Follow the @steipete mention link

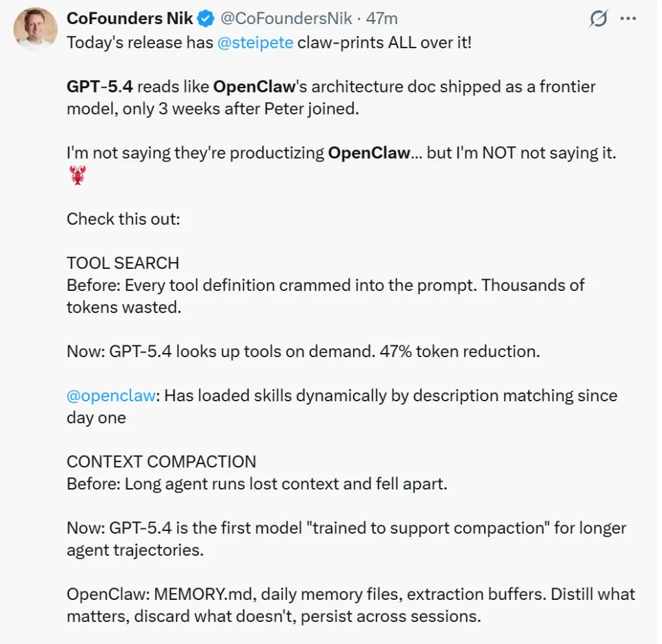[x=255, y=42]
